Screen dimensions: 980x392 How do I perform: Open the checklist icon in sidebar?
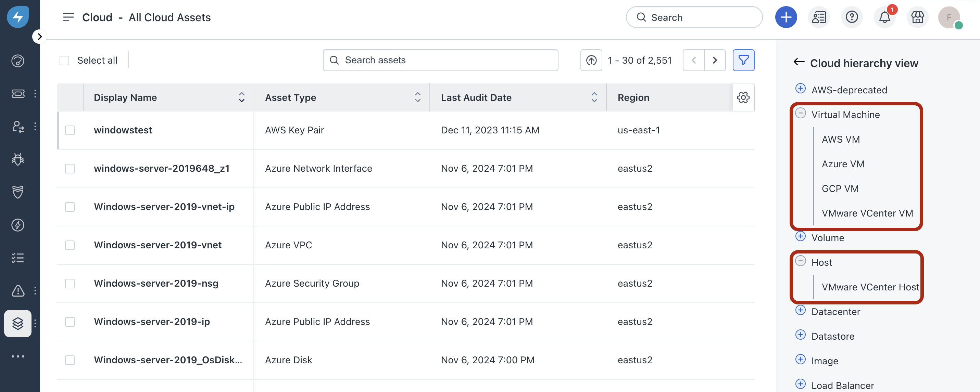(x=17, y=258)
